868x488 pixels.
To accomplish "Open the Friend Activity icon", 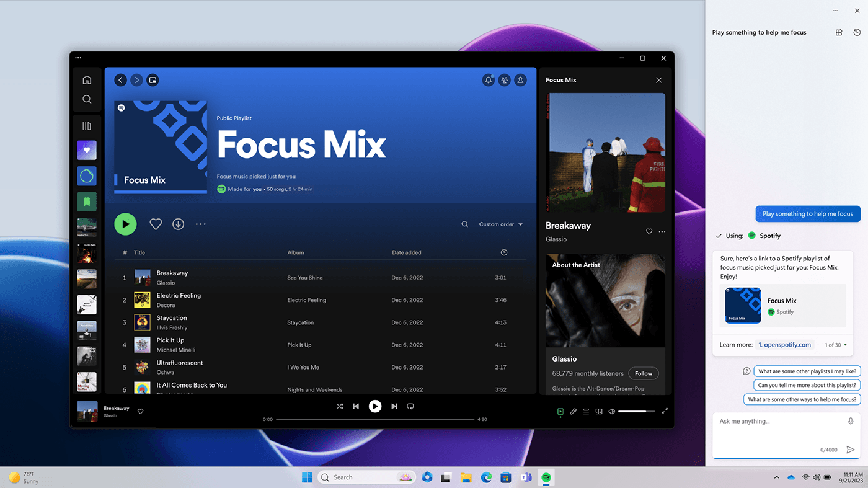I will coord(505,80).
